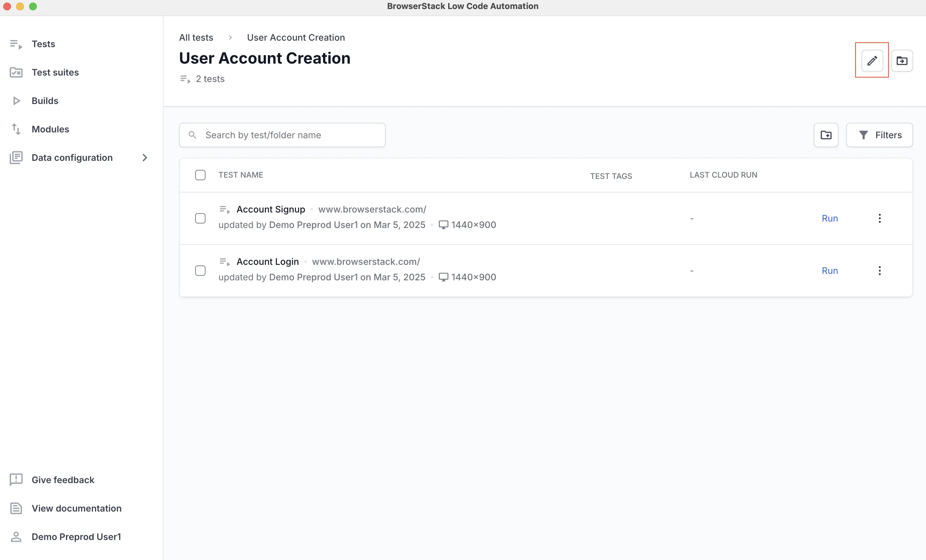Open three-dot menu for Account Signup

click(879, 218)
